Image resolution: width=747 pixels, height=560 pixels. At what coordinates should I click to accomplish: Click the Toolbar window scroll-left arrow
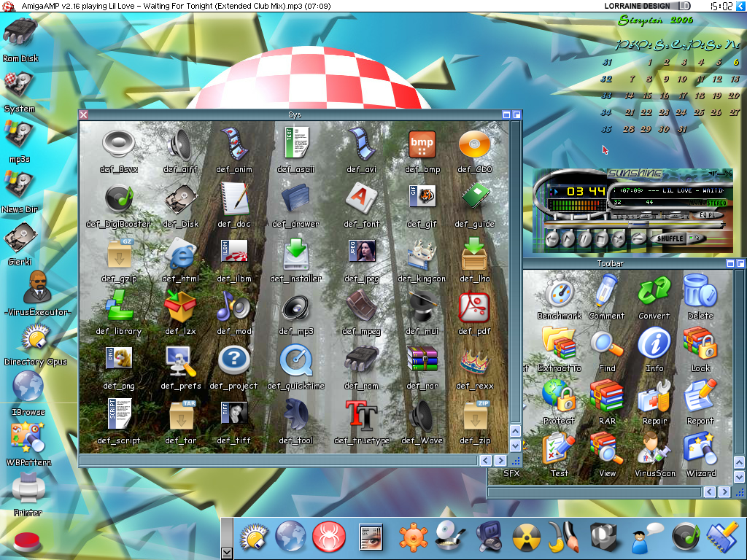coord(709,492)
